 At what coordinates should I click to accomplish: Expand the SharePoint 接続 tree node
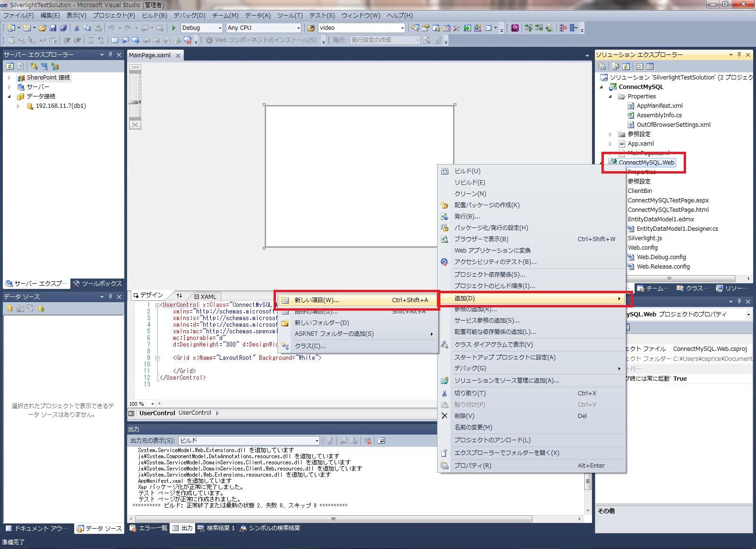[9, 78]
